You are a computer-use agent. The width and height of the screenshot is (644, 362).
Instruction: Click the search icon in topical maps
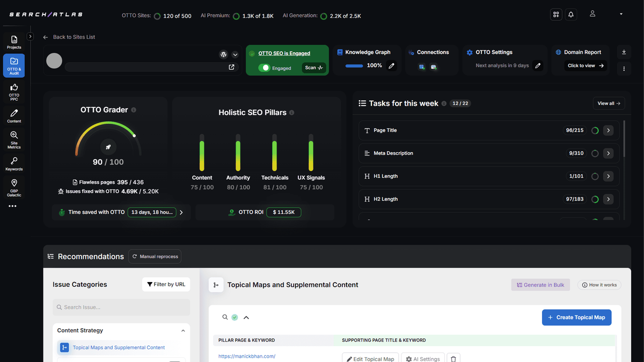point(225,317)
